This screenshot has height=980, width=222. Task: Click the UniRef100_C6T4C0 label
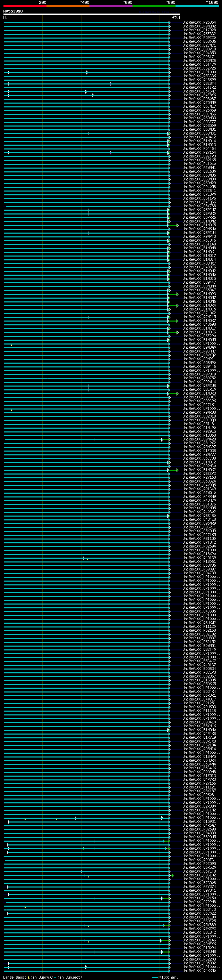pos(199,64)
